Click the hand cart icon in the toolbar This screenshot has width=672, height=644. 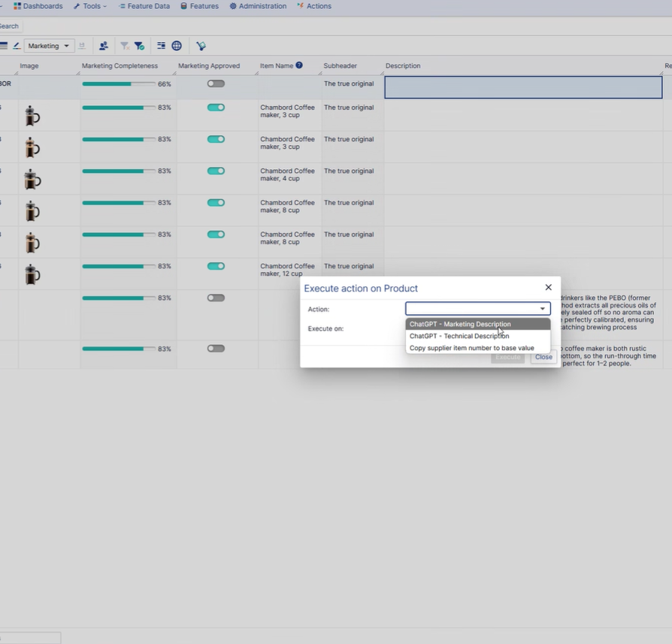click(x=201, y=46)
